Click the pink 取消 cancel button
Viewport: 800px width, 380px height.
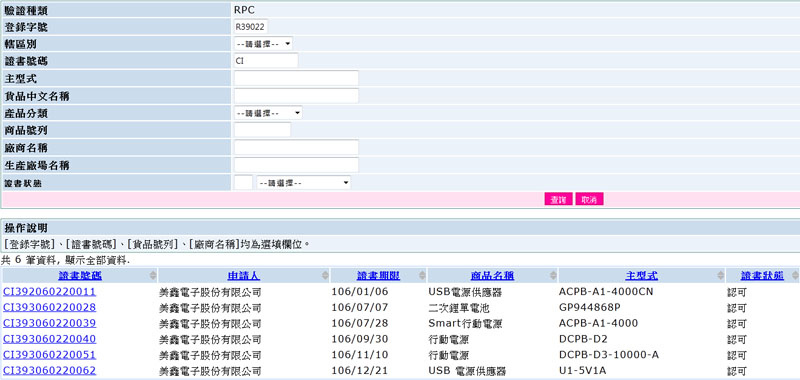coord(589,199)
